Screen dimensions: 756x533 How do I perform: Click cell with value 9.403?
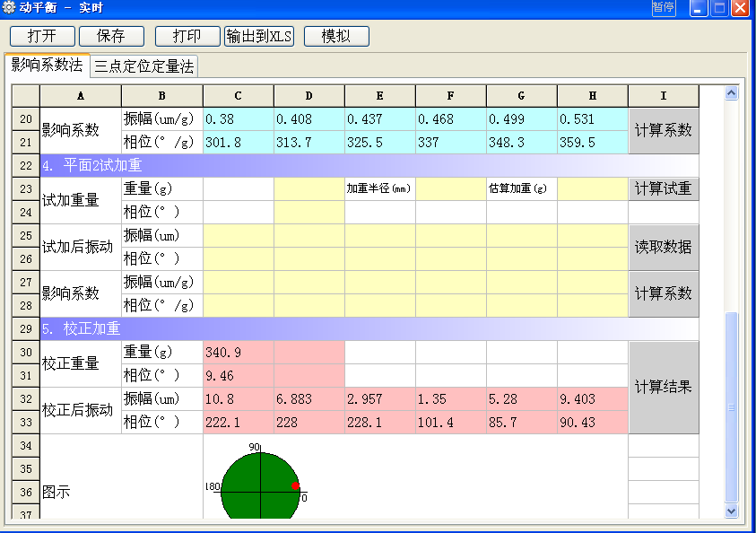pos(593,399)
